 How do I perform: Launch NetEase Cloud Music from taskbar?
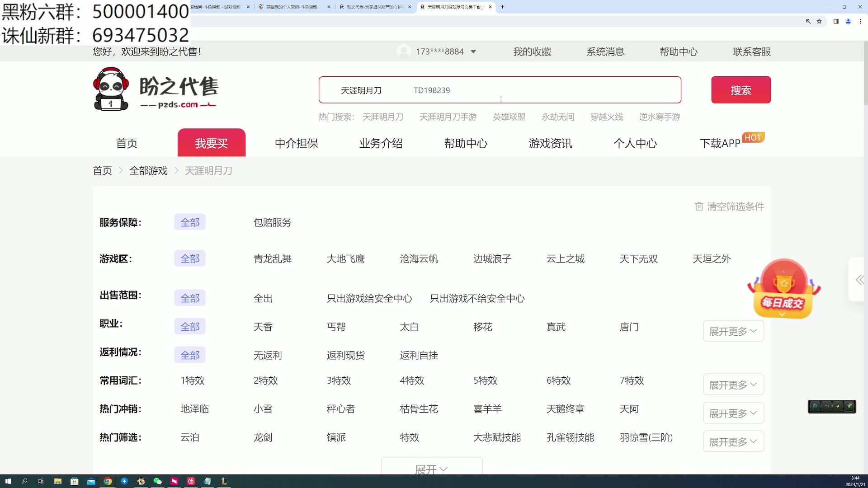point(190,481)
